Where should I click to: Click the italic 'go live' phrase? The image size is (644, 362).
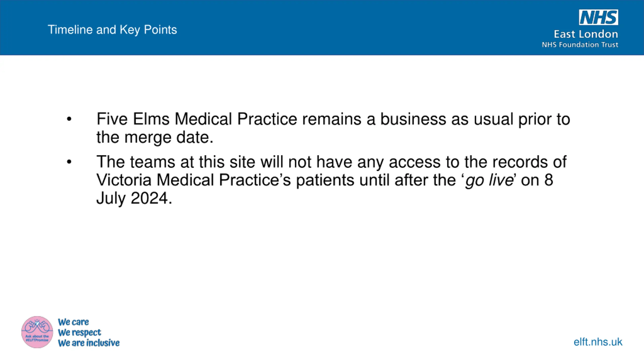[489, 180]
